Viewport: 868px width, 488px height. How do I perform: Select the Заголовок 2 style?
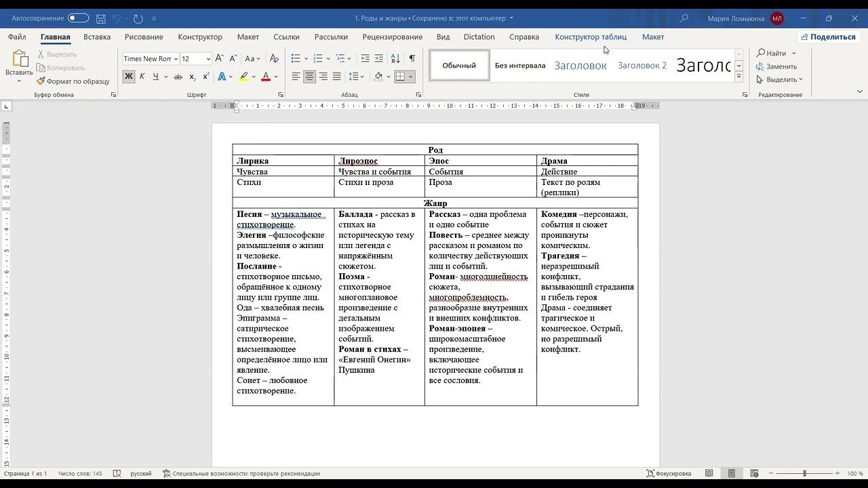(642, 66)
